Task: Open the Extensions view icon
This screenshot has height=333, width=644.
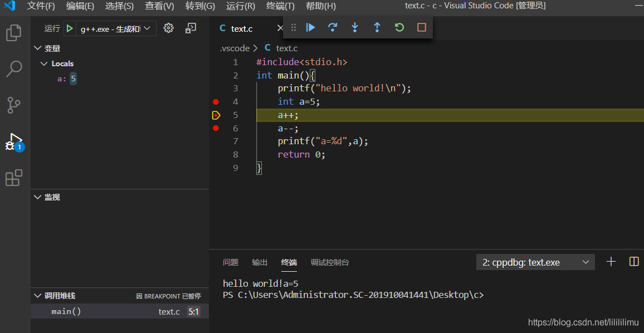Action: click(x=14, y=178)
